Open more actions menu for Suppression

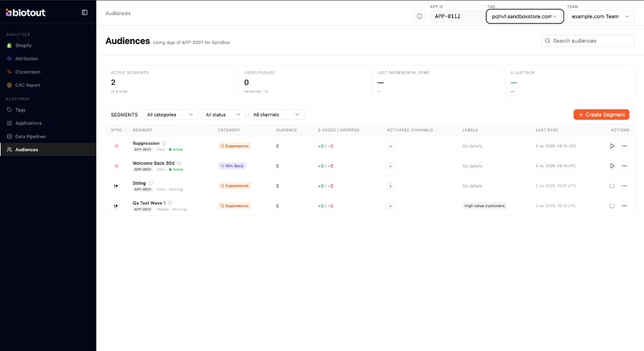point(625,146)
